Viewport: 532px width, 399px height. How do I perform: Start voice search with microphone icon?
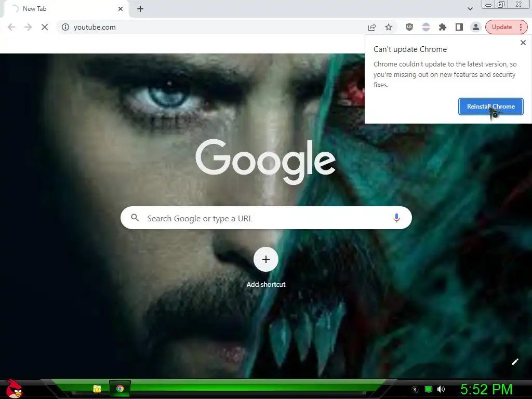[x=396, y=218]
